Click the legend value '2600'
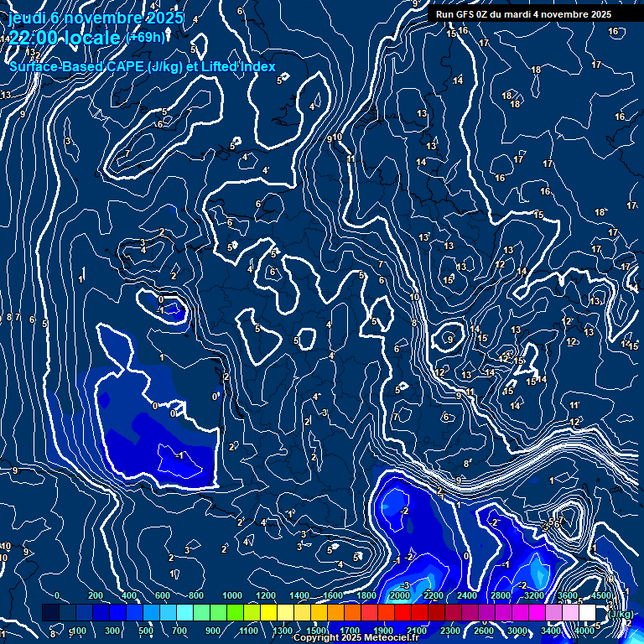The image size is (644, 644). click(484, 631)
